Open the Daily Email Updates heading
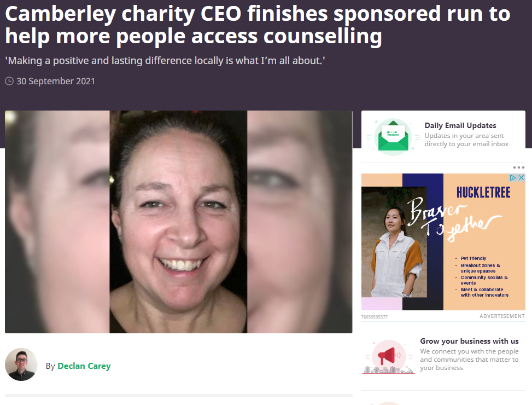Image resolution: width=532 pixels, height=405 pixels. click(460, 126)
